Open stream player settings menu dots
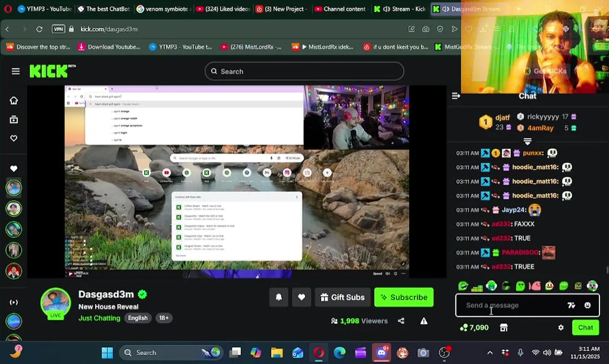Screen dimensions: 609x364 point(403,274)
